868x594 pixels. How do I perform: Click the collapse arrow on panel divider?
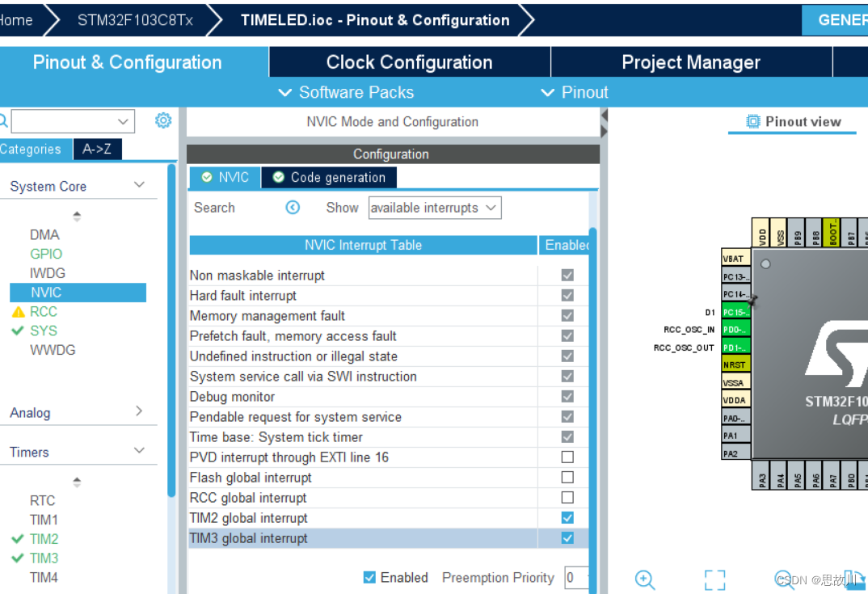pos(604,115)
